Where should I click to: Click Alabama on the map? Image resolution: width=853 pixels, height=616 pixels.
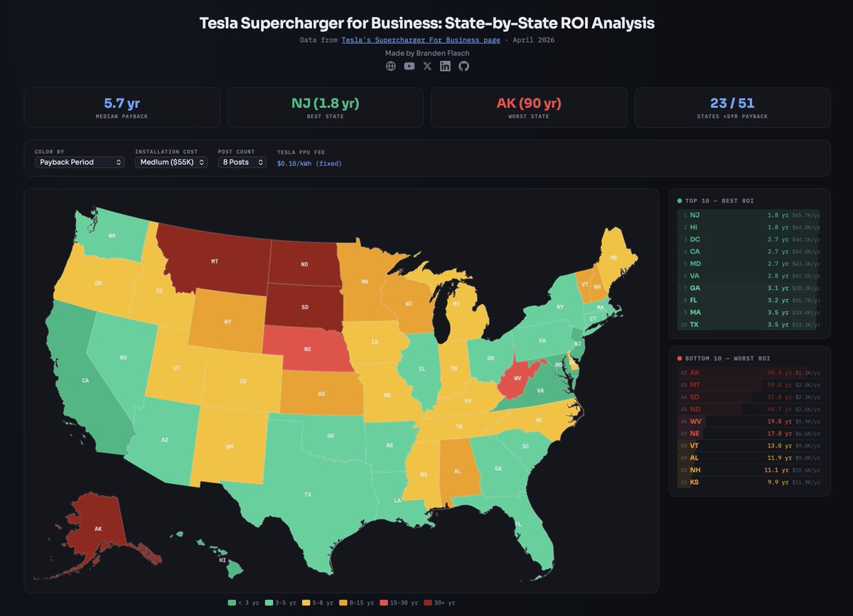[457, 471]
